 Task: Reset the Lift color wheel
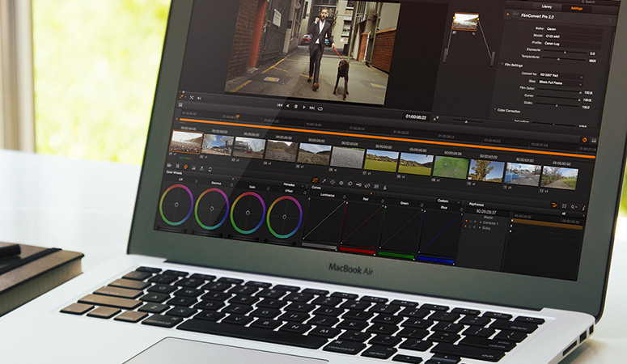(197, 181)
